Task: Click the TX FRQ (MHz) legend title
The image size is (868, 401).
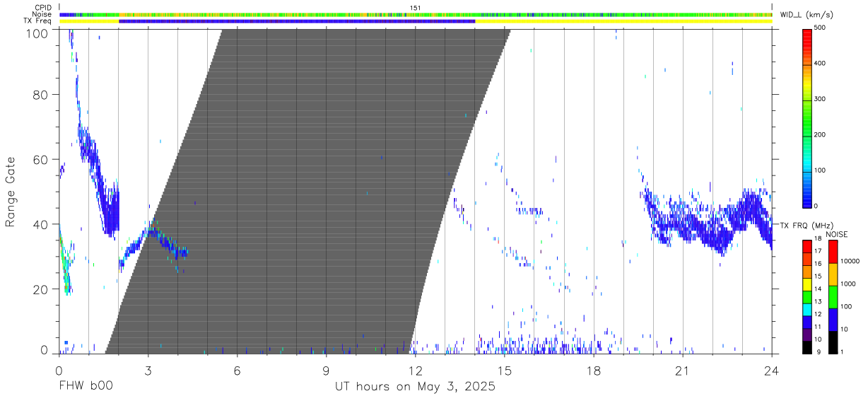Action: pyautogui.click(x=805, y=226)
